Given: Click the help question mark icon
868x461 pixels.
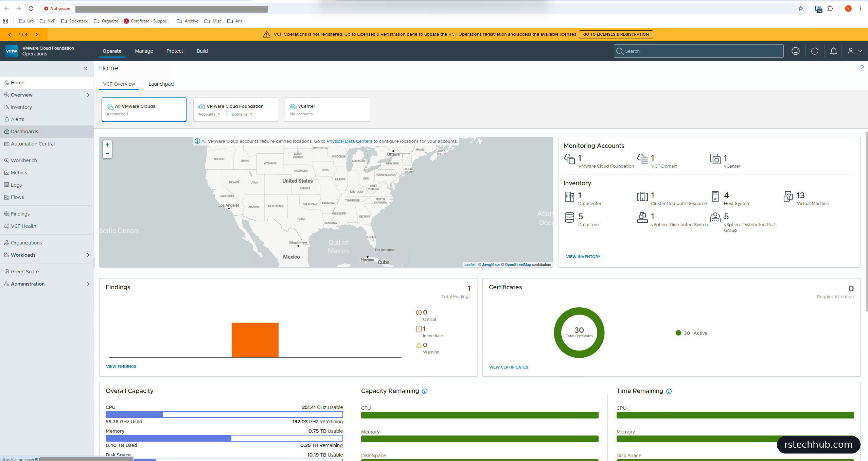Looking at the screenshot, I should pos(862,68).
